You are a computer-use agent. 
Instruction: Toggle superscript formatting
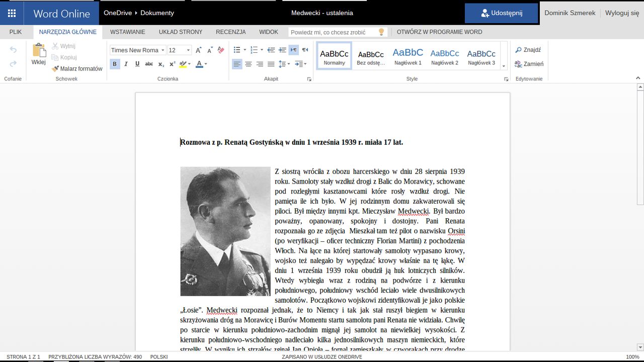coord(172,64)
